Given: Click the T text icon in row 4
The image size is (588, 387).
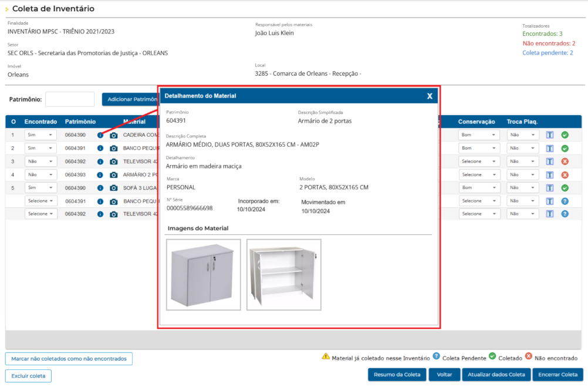Looking at the screenshot, I should coord(550,175).
